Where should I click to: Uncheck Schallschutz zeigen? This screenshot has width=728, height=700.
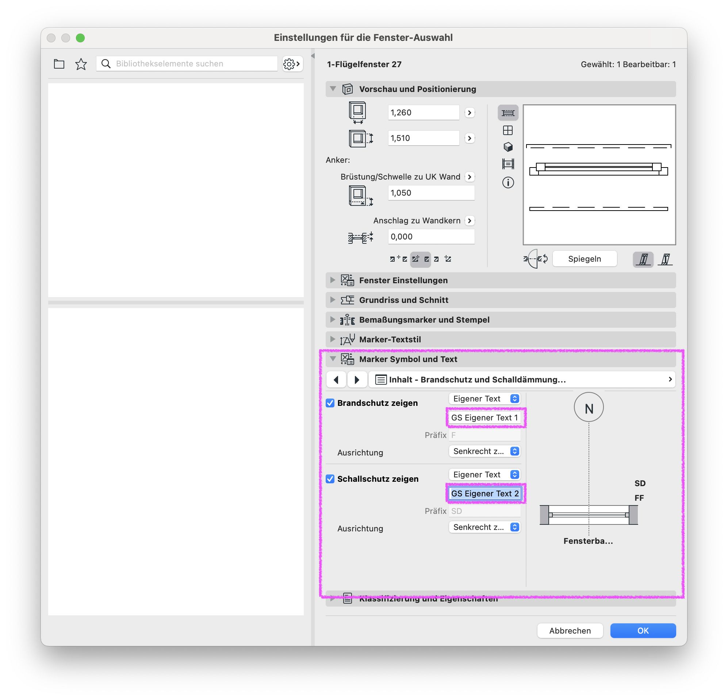click(x=330, y=479)
